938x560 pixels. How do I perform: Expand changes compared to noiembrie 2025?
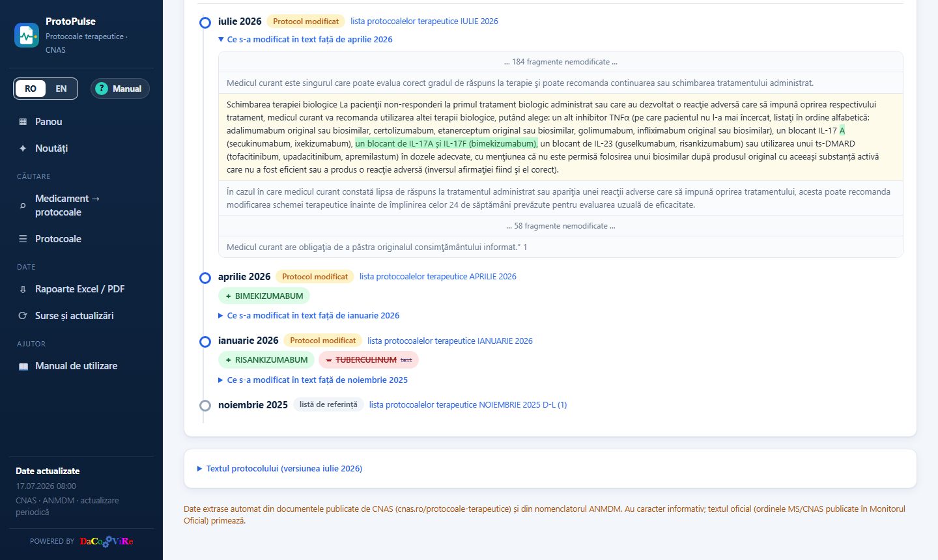point(313,380)
